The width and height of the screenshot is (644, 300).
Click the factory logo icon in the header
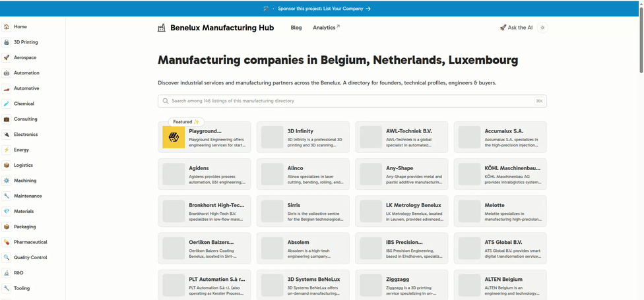point(162,28)
